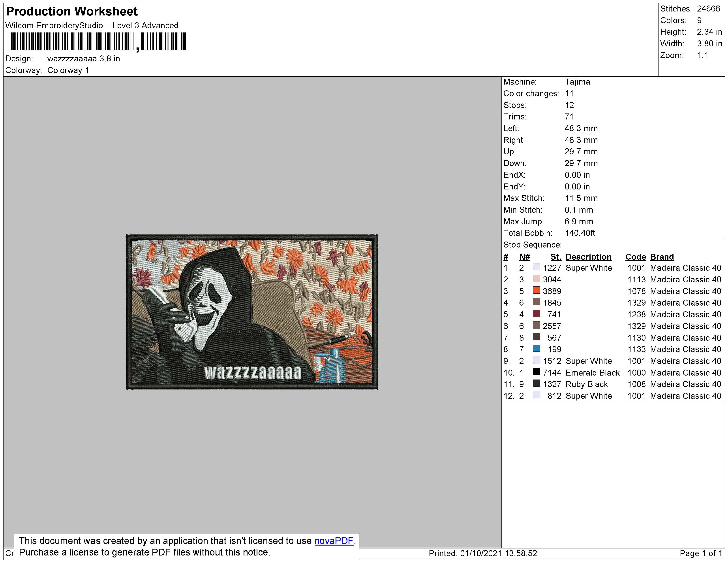
Task: Click the brown swatch in stop row 6
Action: pyautogui.click(x=536, y=325)
